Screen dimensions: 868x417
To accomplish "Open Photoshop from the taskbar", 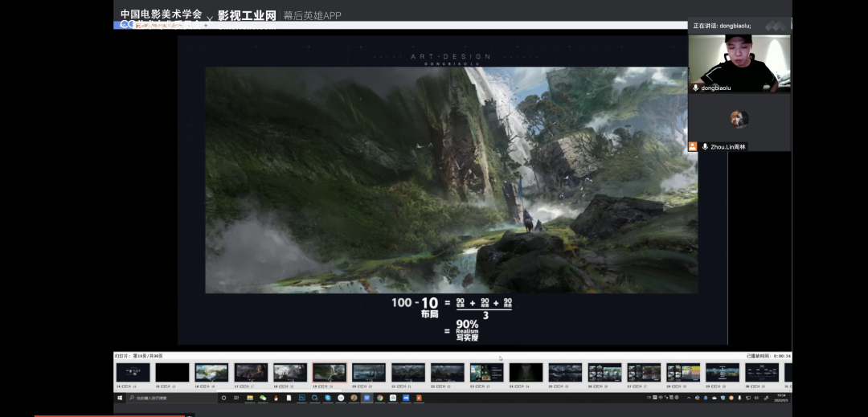I will [x=302, y=398].
